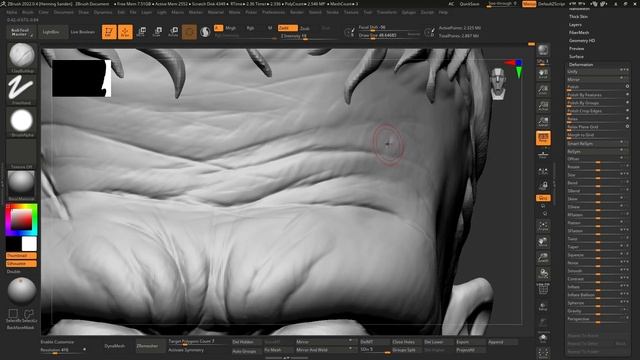Open the BrushAlpha alpha selector

pyautogui.click(x=22, y=122)
